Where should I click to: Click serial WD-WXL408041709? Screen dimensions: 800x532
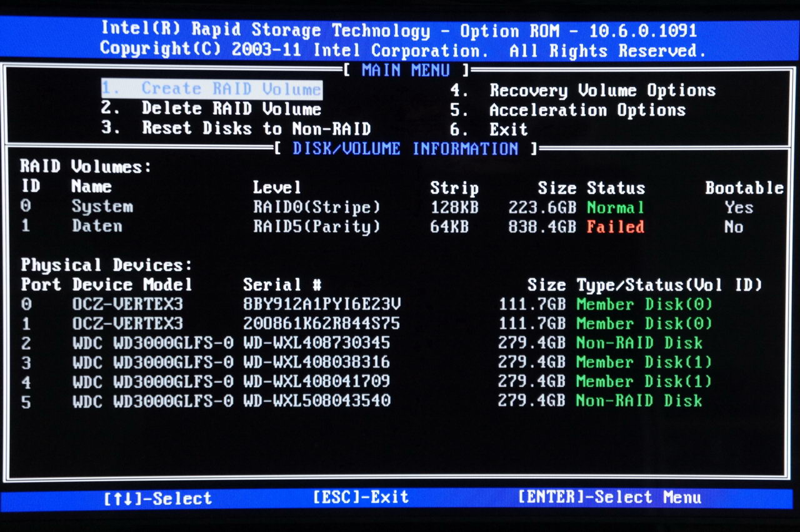pos(317,382)
